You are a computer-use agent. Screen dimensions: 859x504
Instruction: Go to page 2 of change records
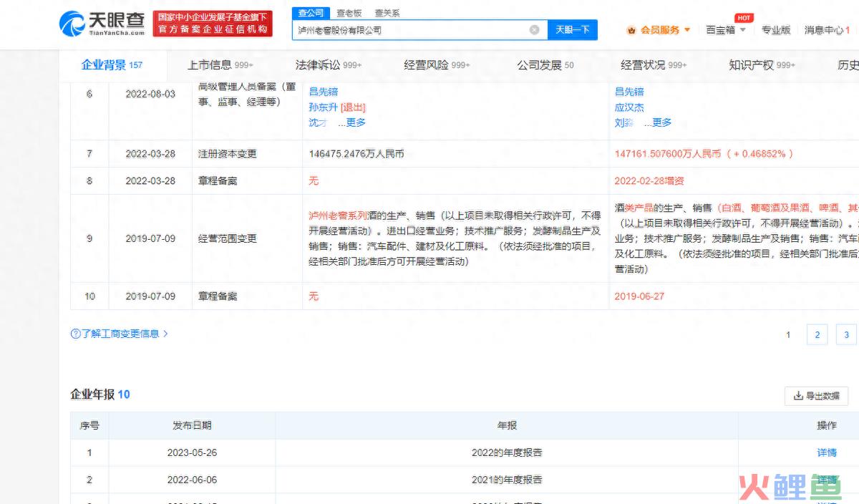click(817, 334)
